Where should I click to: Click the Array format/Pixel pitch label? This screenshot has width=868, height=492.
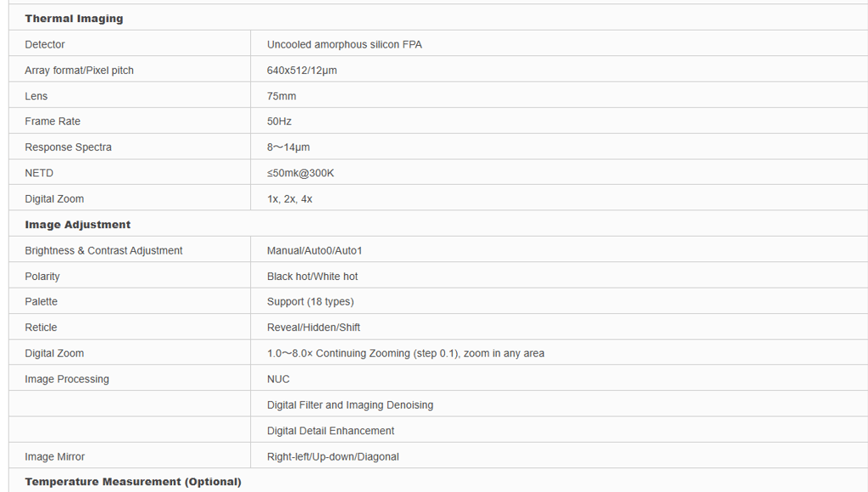tap(79, 70)
